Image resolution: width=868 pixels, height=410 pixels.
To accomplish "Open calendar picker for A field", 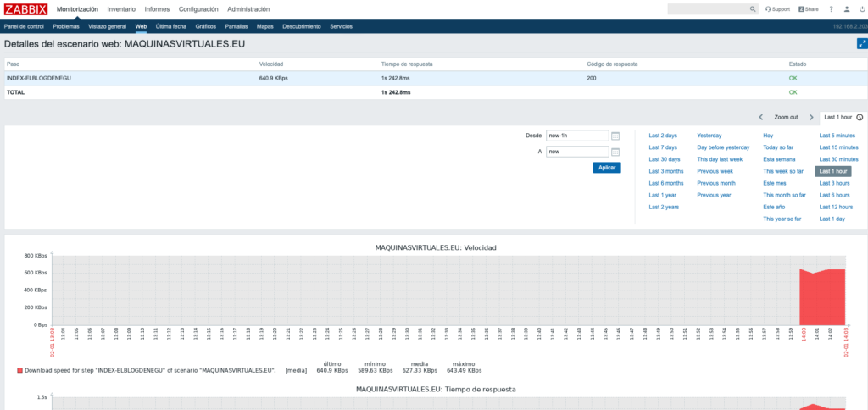I will [615, 152].
